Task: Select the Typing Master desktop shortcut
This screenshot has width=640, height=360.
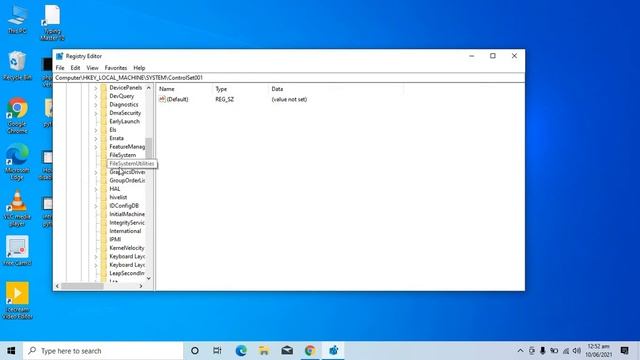Action: [52, 23]
